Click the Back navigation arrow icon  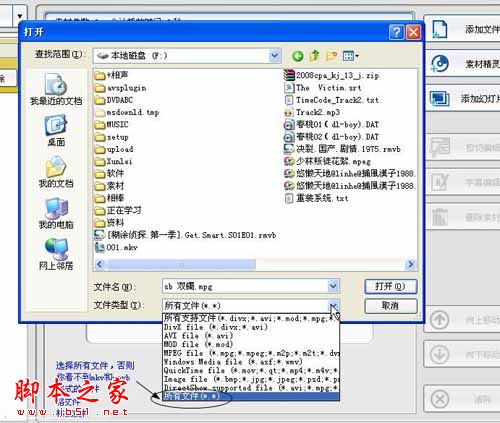click(x=297, y=56)
